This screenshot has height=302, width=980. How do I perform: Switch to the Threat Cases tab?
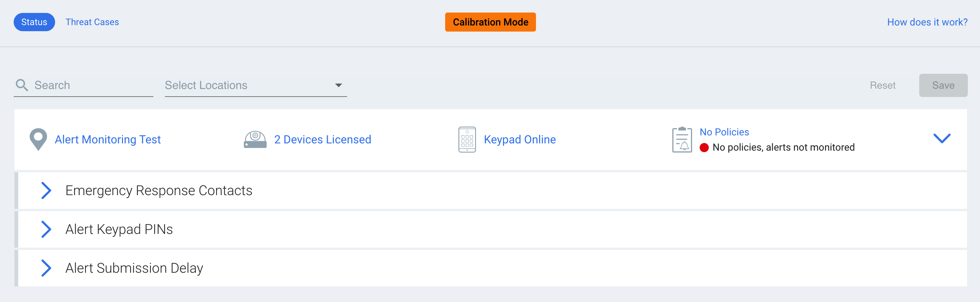point(92,22)
